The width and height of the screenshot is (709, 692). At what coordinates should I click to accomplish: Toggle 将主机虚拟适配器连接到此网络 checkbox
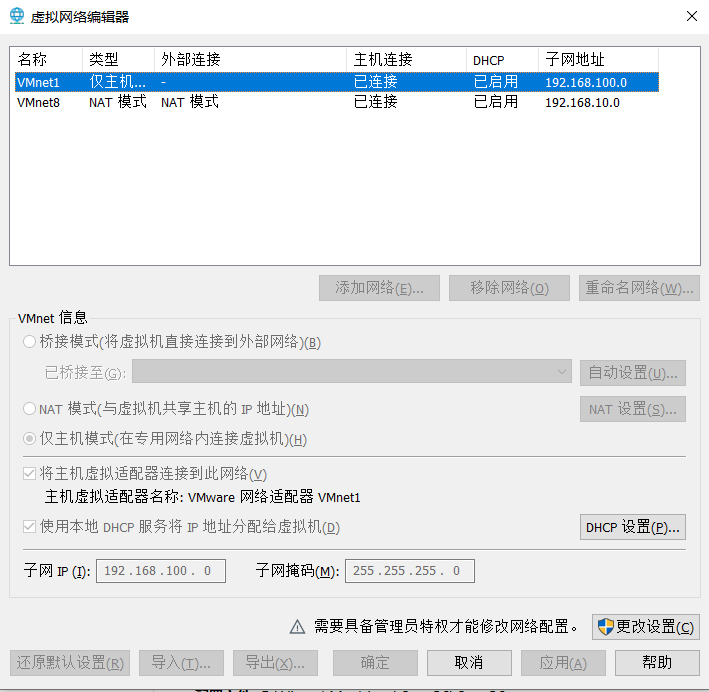tap(29, 474)
